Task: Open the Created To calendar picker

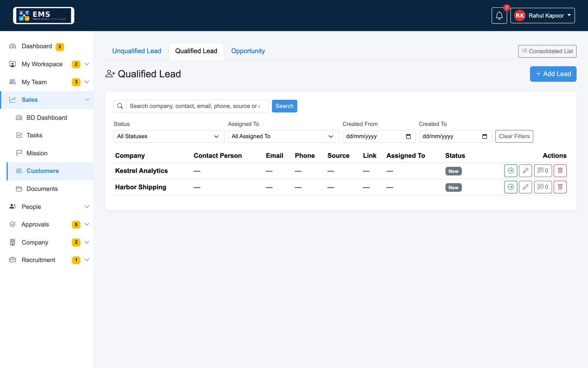Action: (485, 137)
